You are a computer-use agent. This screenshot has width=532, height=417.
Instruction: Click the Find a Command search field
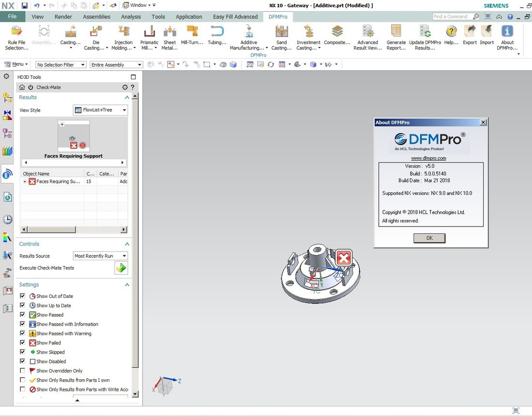tap(453, 16)
